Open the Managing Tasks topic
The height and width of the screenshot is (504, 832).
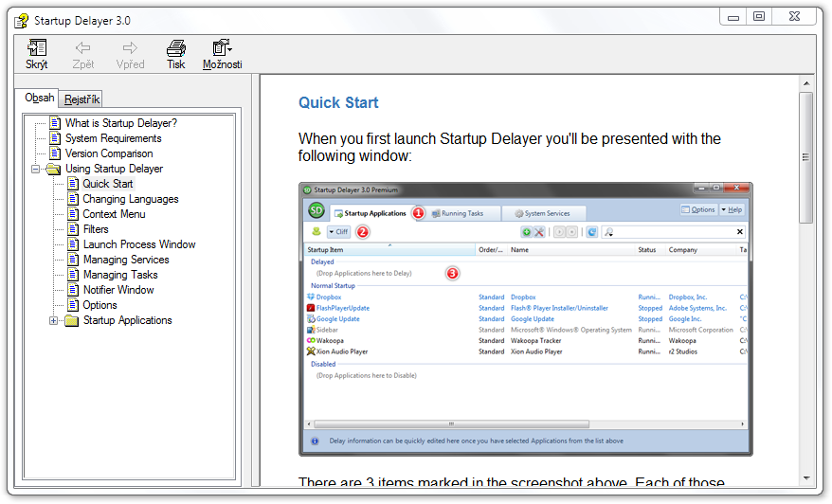[x=120, y=275]
